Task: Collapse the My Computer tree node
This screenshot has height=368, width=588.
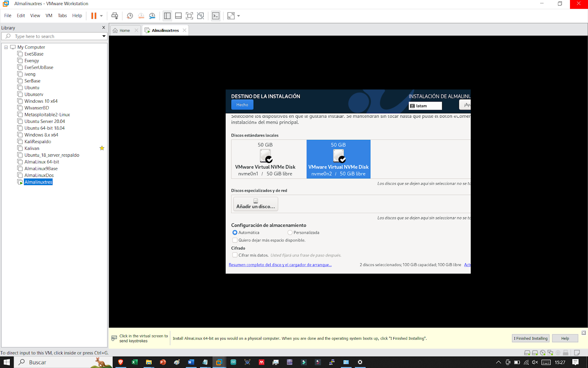Action: coord(6,47)
